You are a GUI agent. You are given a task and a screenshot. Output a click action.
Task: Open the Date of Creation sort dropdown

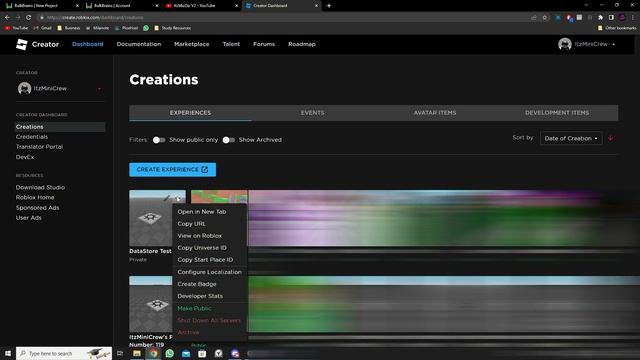point(571,138)
